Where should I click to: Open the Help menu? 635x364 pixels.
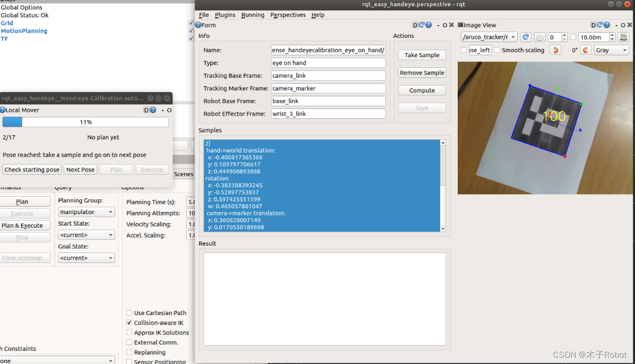pos(318,15)
